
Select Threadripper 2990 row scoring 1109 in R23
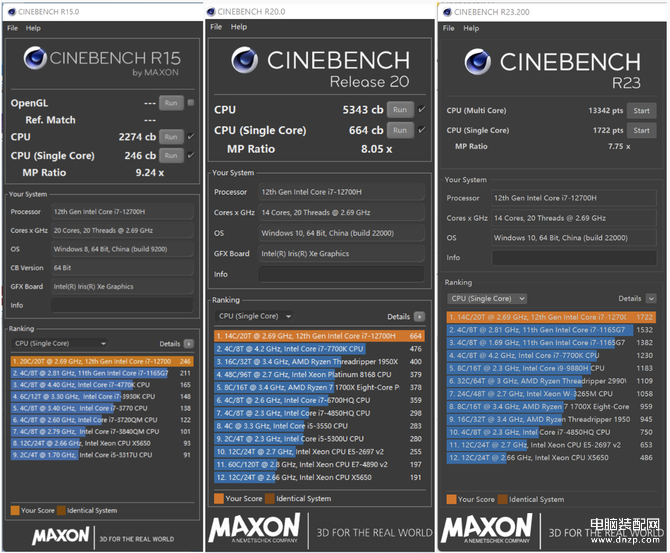551,381
